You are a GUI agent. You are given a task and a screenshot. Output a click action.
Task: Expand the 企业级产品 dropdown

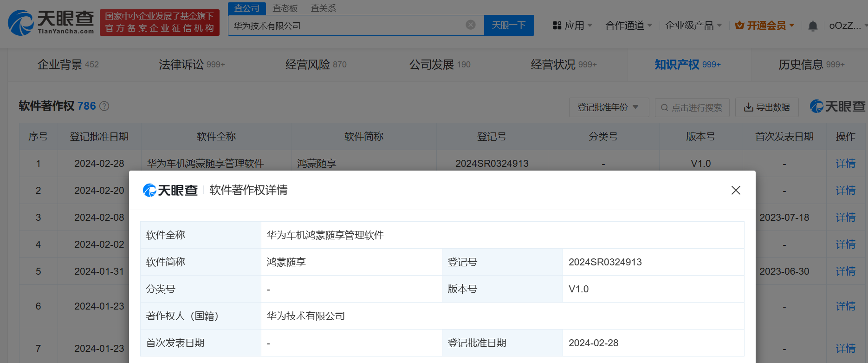(693, 26)
